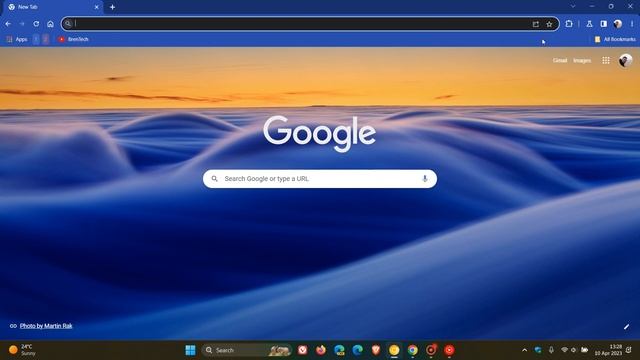Open Chrome Canary from the taskbar

tap(394, 350)
